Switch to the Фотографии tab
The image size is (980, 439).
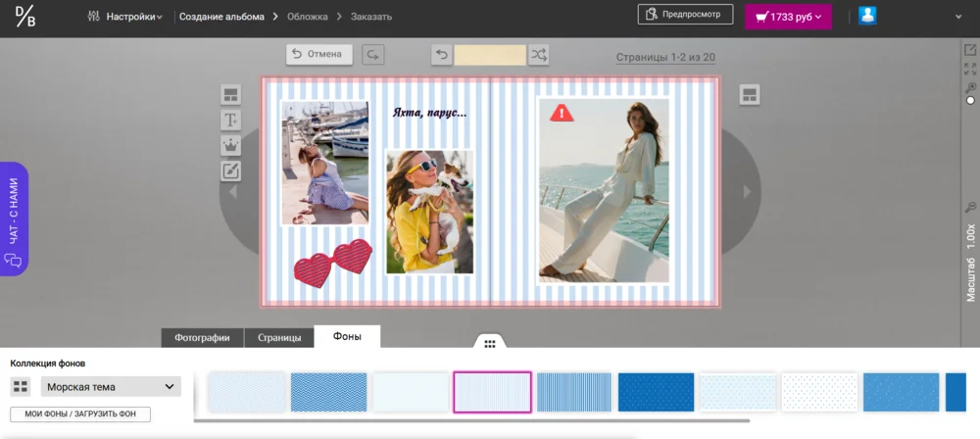202,337
